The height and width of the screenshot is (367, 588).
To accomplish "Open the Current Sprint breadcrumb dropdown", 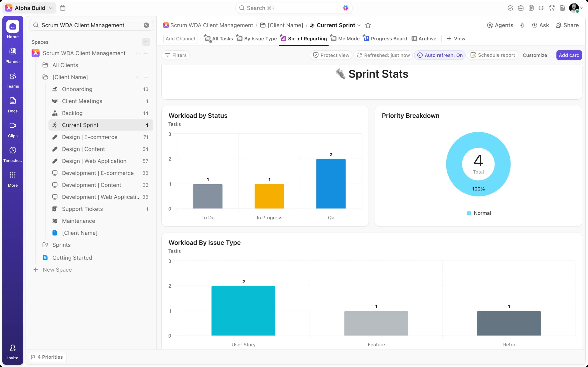I will click(359, 25).
